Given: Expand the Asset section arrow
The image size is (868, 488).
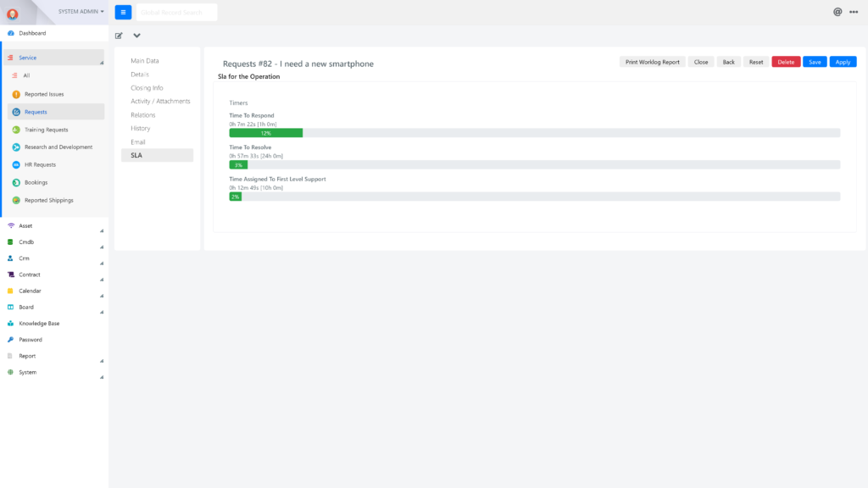Looking at the screenshot, I should pos(102,230).
